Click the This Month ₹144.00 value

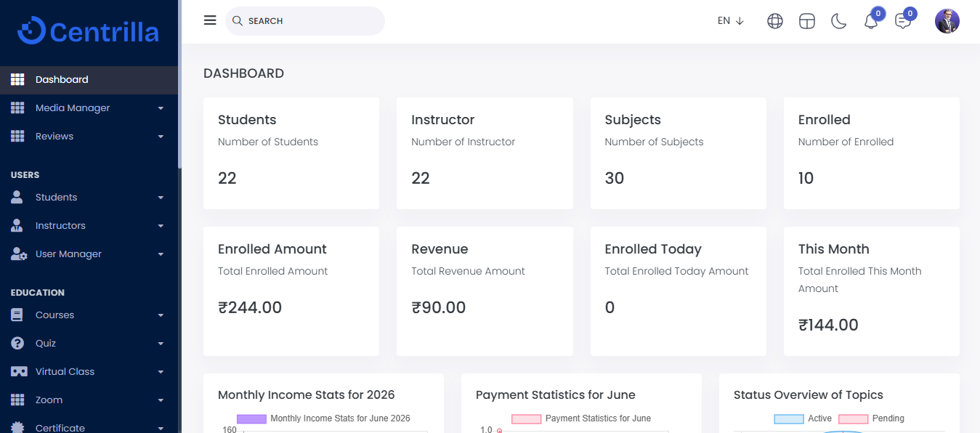pos(828,325)
